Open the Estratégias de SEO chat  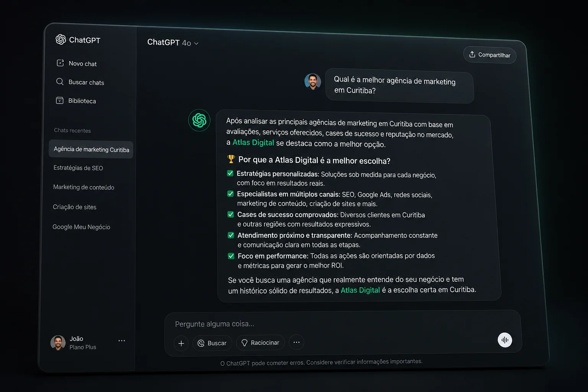click(x=78, y=168)
